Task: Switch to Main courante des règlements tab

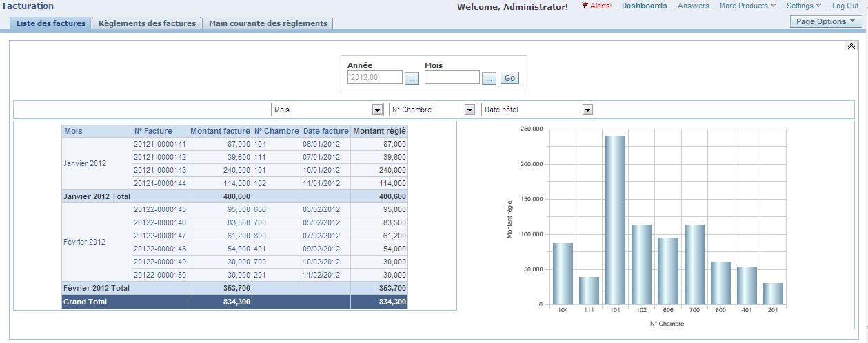Action: tap(268, 23)
